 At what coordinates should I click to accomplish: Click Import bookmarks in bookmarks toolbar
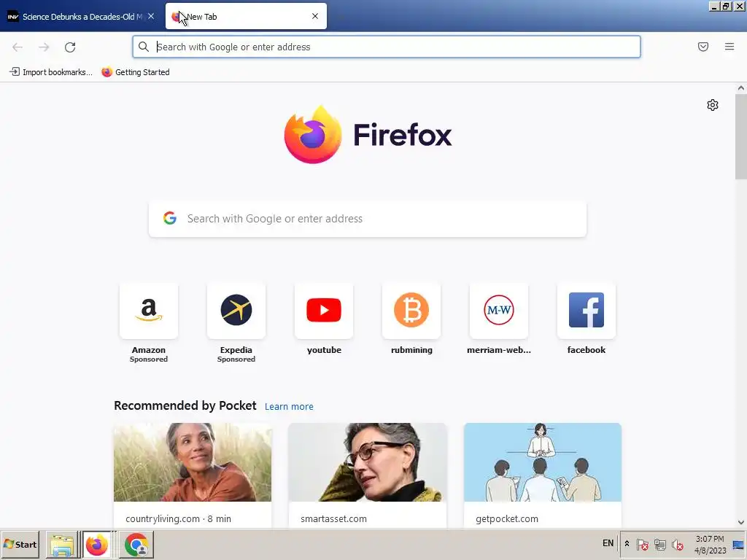tap(51, 72)
